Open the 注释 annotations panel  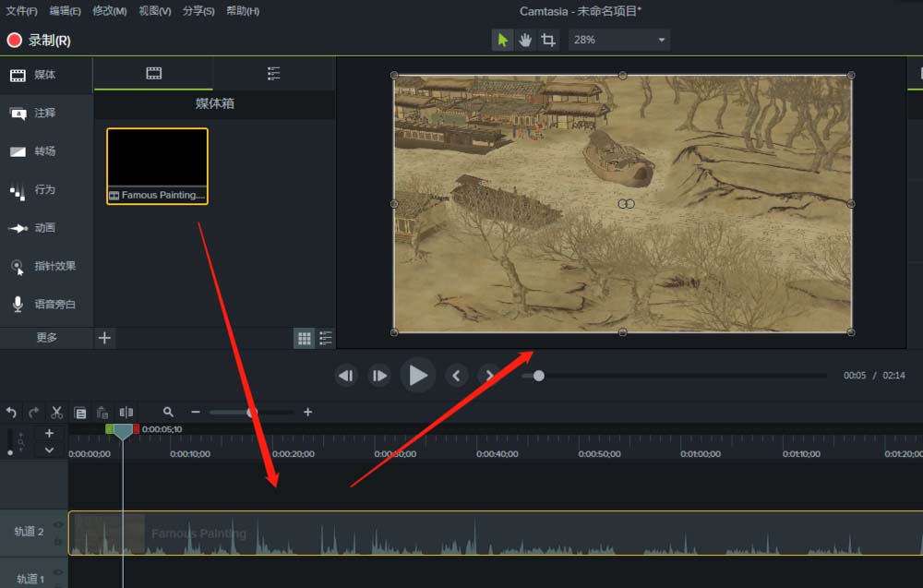point(46,113)
